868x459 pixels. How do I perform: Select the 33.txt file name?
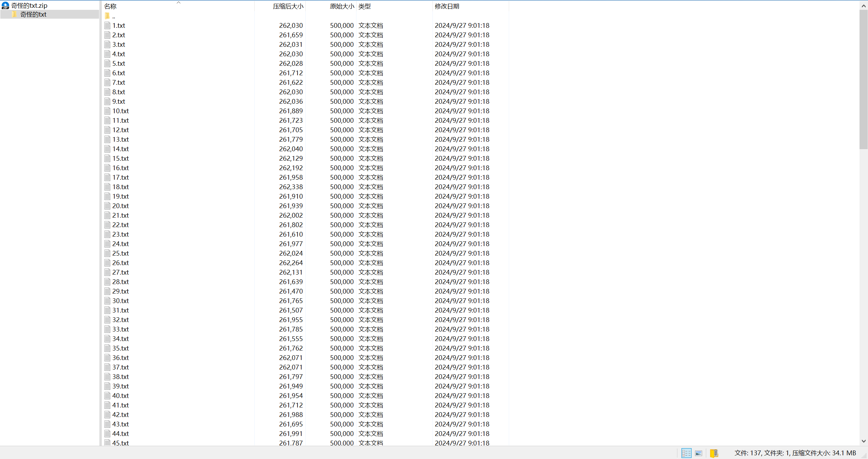coord(120,329)
